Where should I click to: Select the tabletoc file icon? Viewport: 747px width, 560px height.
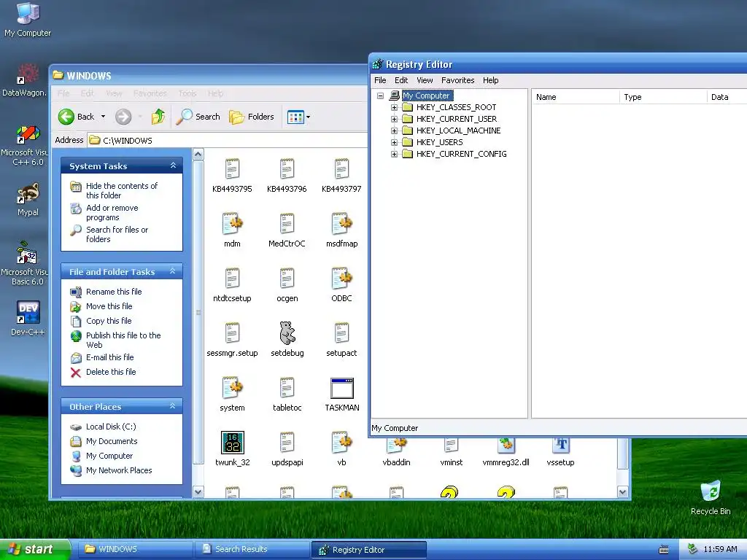point(287,388)
